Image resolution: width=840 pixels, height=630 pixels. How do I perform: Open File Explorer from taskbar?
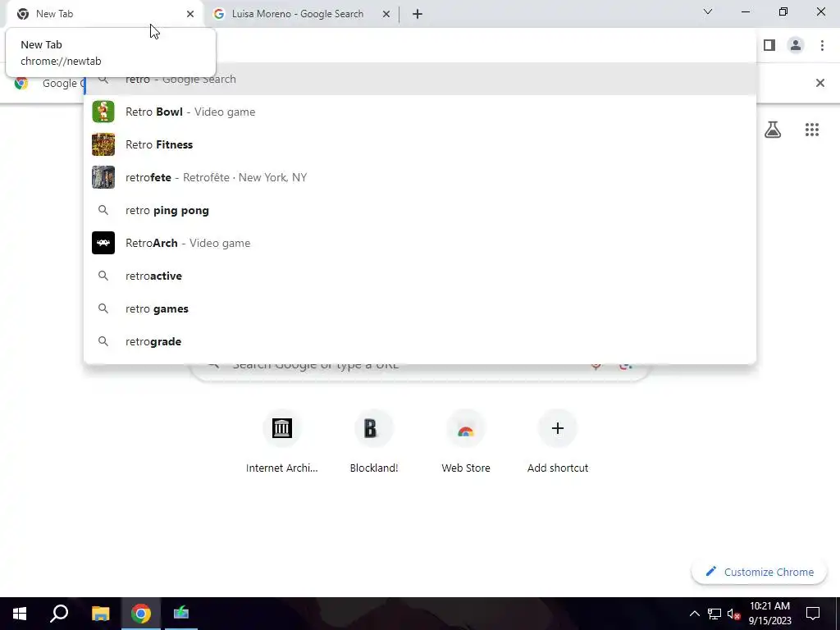click(x=100, y=614)
